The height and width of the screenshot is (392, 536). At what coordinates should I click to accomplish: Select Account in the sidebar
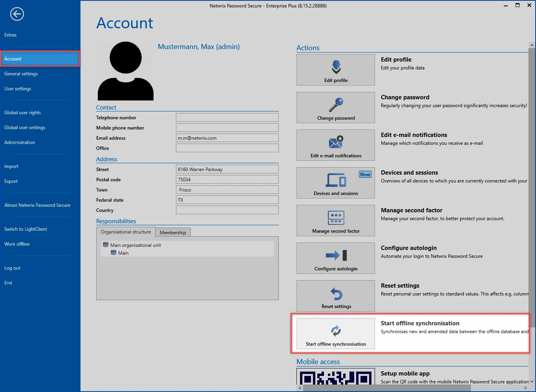[x=40, y=59]
